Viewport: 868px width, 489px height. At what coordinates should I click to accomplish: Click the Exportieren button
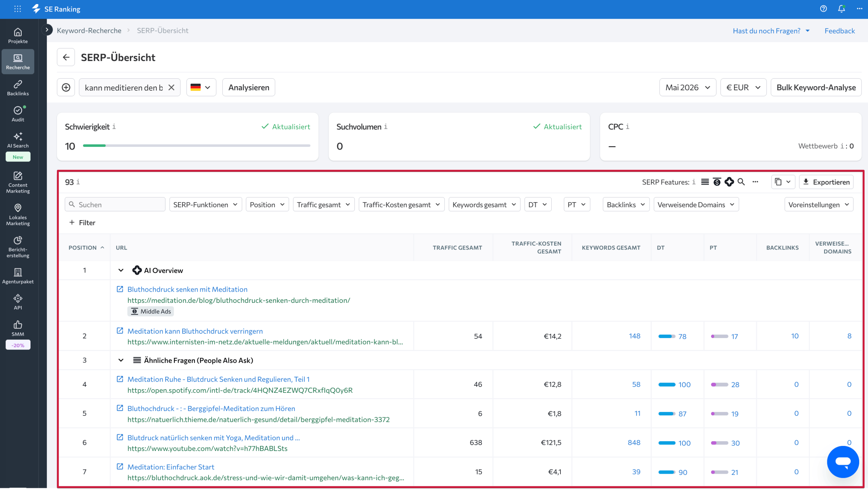[x=826, y=182]
